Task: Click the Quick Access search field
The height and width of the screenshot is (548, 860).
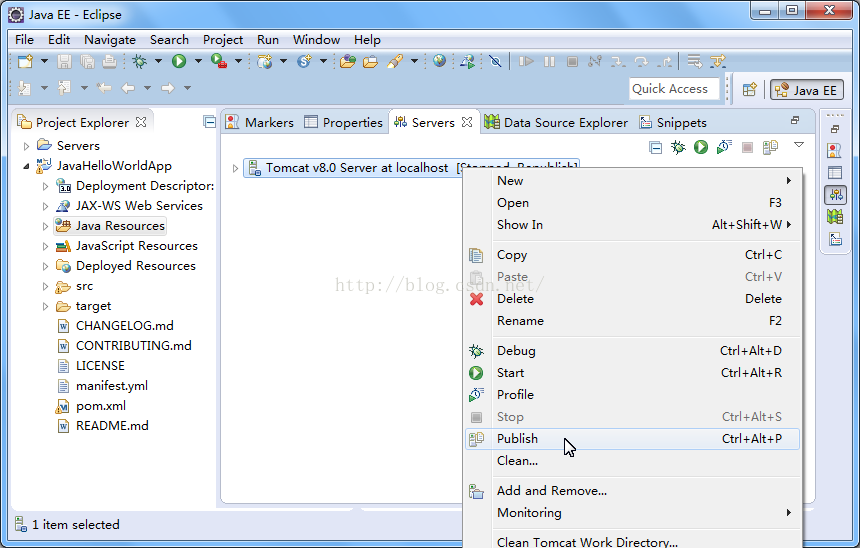Action: tap(674, 89)
